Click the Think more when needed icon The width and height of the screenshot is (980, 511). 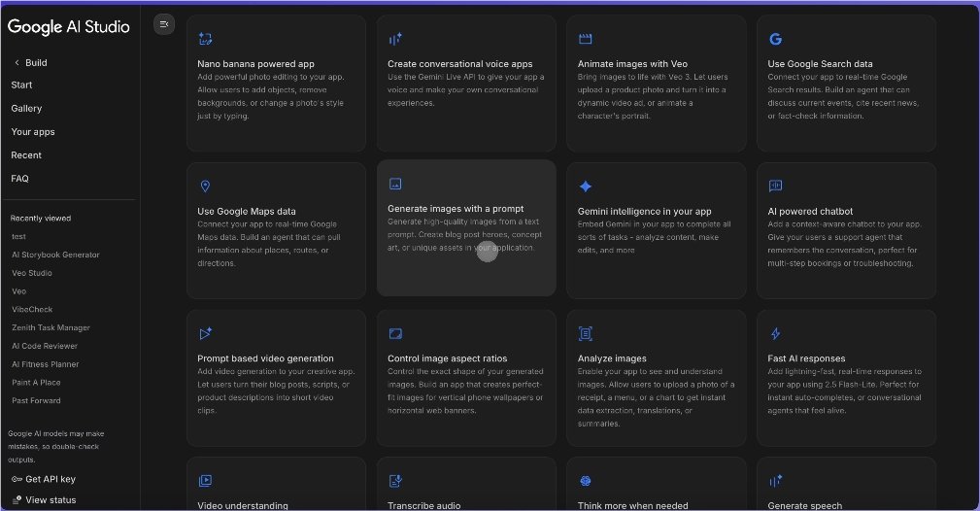click(x=586, y=480)
